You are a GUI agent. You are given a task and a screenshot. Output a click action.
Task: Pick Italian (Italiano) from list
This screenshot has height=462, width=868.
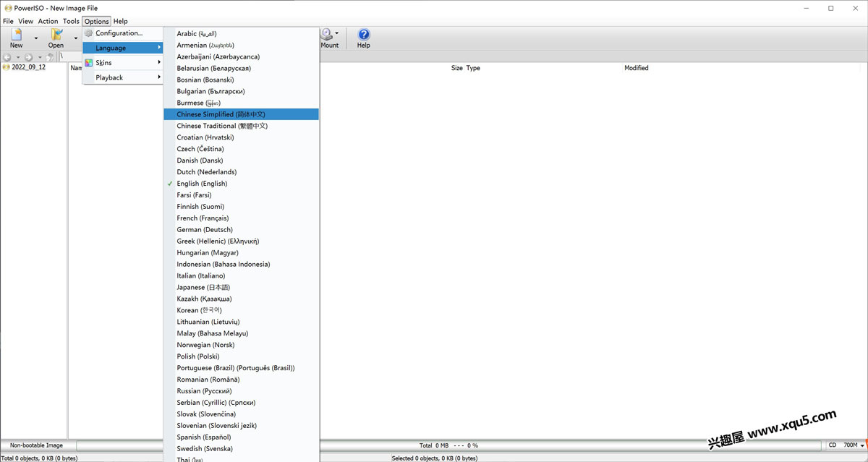(242, 275)
